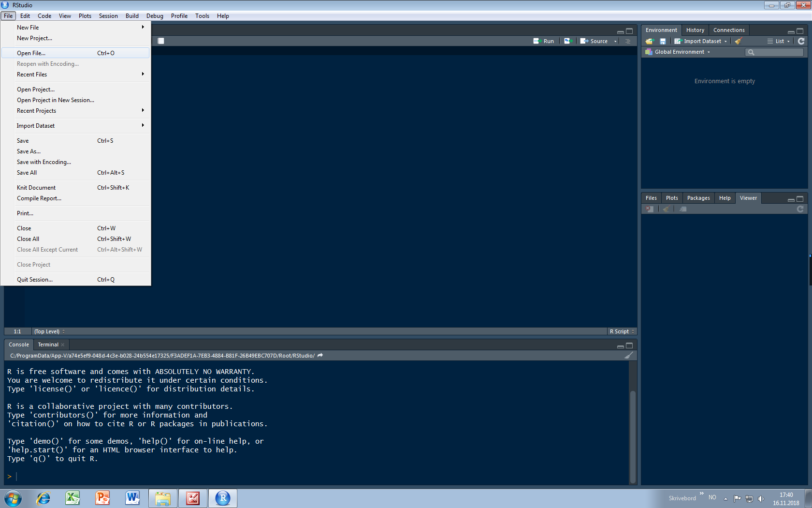Open Excel from the taskbar
The image size is (812, 508).
[x=72, y=498]
